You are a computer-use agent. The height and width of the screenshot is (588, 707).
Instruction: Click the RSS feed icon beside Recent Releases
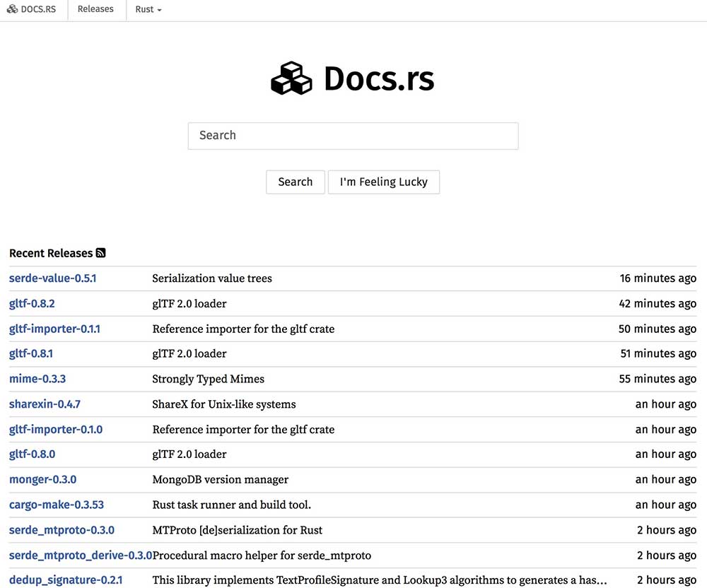(x=100, y=253)
